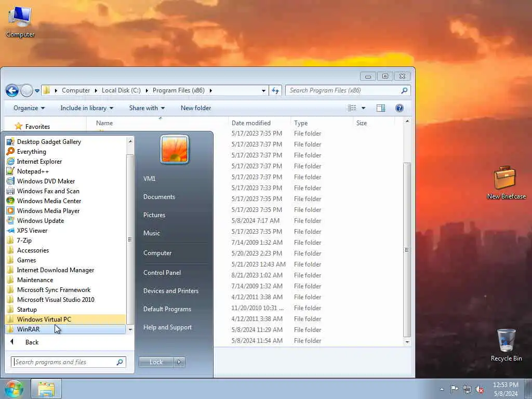Image resolution: width=532 pixels, height=399 pixels.
Task: Open Default Programs
Action: tap(167, 309)
